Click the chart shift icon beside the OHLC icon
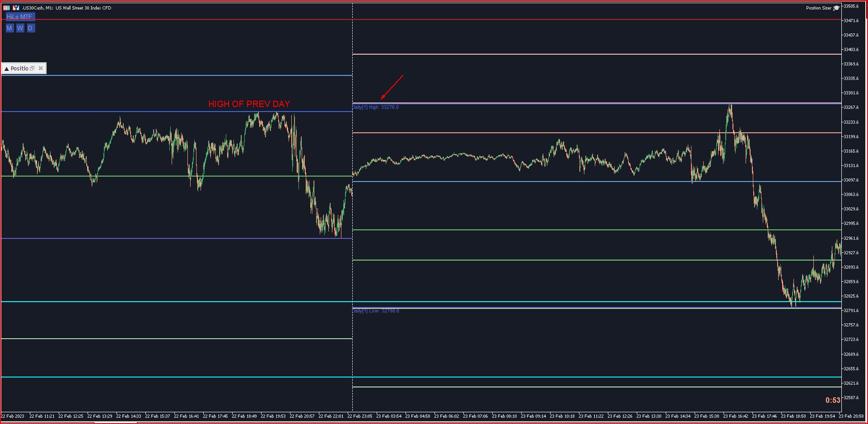This screenshot has width=868, height=424. click(16, 8)
